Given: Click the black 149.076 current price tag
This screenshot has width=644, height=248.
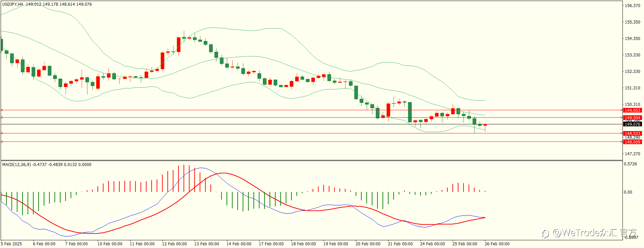Looking at the screenshot, I should click(632, 124).
